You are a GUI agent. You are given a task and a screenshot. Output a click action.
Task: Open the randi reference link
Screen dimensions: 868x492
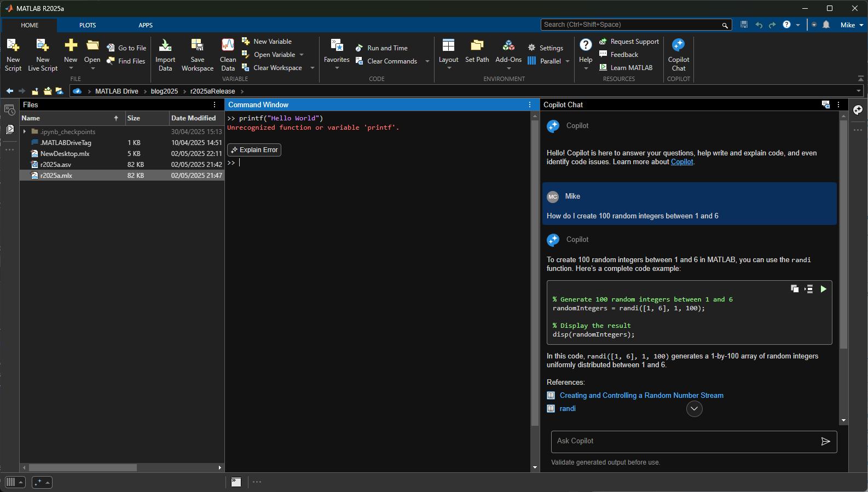(568, 409)
